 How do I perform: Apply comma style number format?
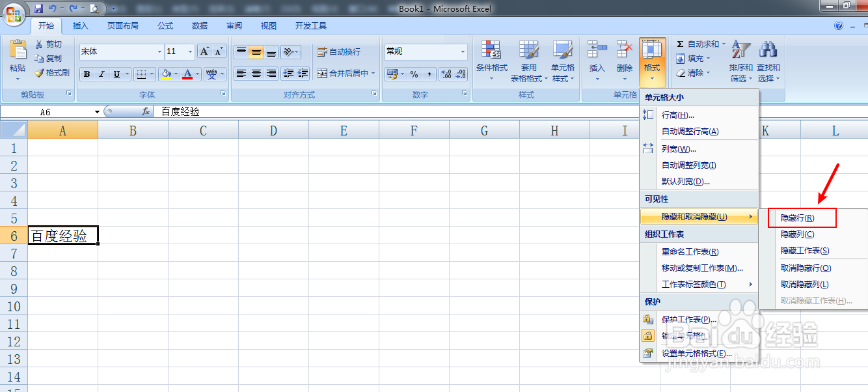pos(429,74)
